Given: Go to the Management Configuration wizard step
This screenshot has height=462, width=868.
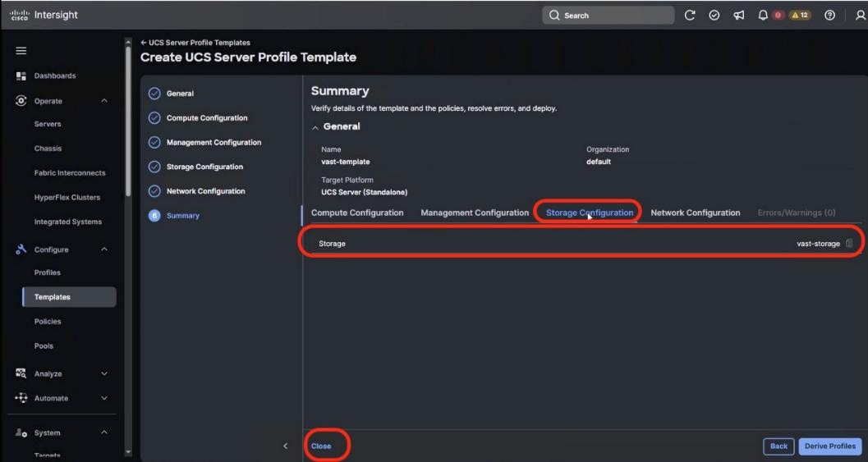Looking at the screenshot, I should (x=214, y=142).
